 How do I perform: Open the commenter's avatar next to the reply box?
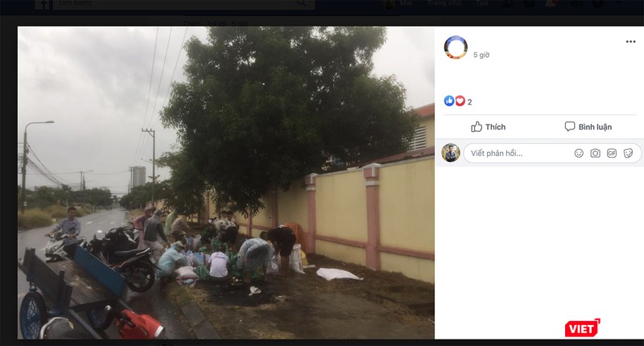451,153
